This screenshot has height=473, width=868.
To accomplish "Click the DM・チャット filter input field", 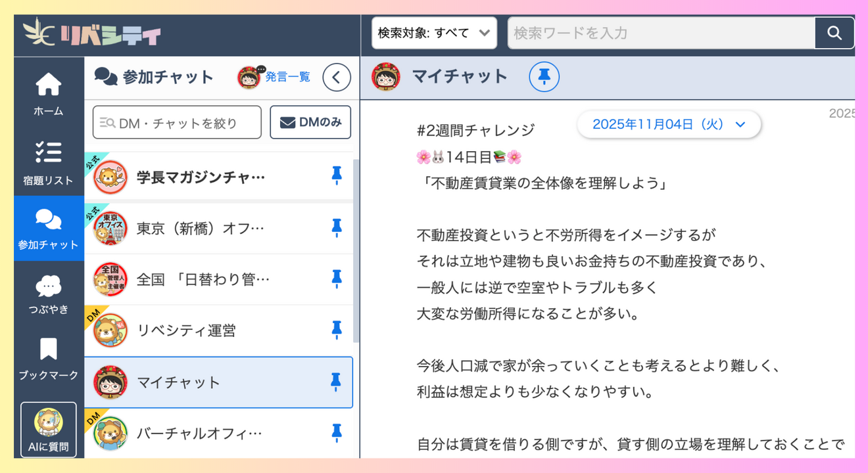I will 176,122.
